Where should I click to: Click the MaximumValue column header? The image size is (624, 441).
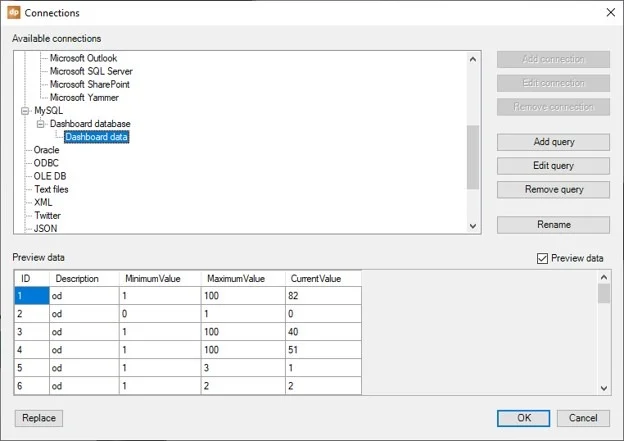[243, 279]
